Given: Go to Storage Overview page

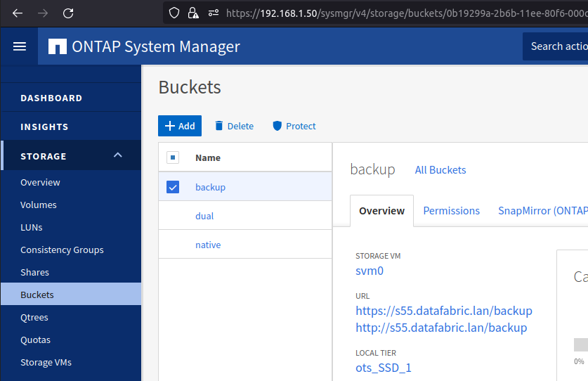Looking at the screenshot, I should pos(40,183).
